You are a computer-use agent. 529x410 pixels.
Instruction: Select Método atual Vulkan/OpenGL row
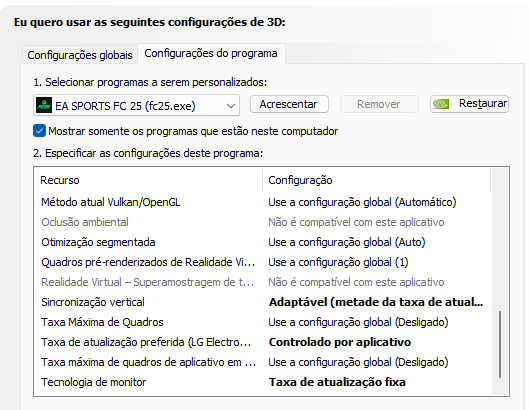tap(262, 202)
